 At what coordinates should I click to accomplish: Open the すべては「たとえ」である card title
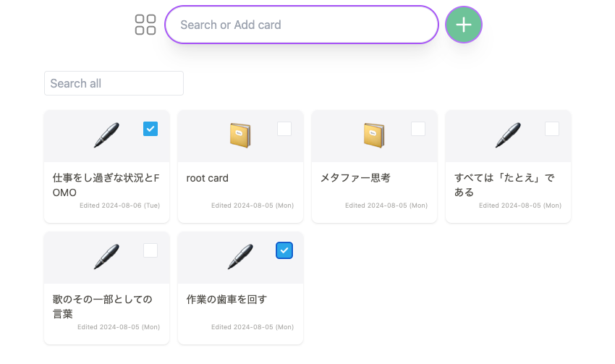(x=504, y=185)
